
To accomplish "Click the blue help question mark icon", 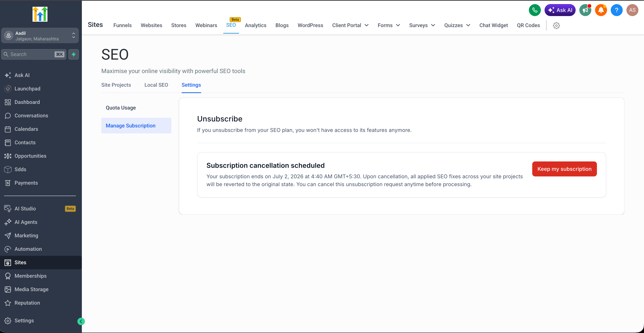I will tap(617, 10).
